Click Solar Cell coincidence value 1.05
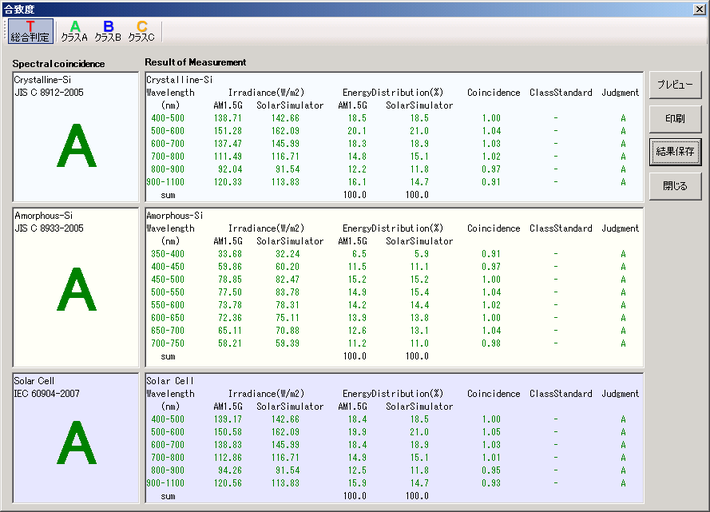Viewport: 710px width, 512px height. pyautogui.click(x=491, y=432)
